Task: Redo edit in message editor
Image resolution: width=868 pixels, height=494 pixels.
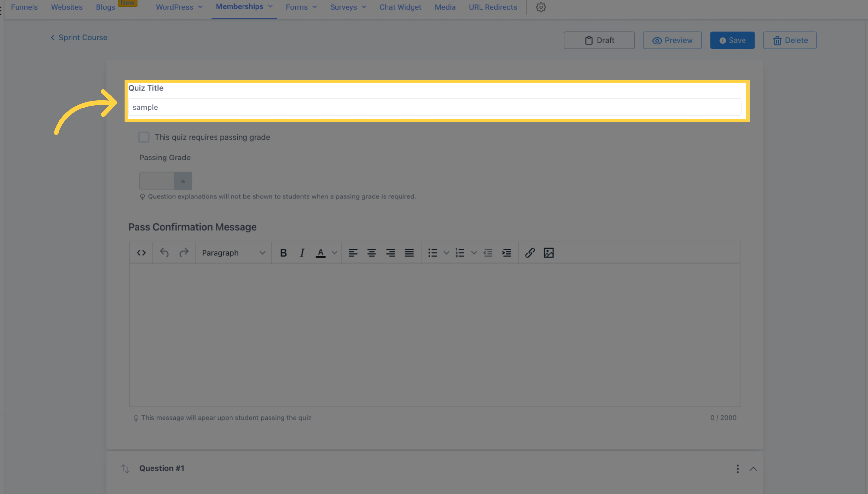Action: (184, 253)
